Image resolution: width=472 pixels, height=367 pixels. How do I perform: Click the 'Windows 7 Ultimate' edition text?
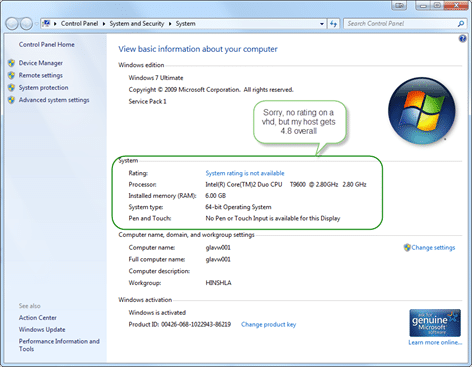pos(156,78)
